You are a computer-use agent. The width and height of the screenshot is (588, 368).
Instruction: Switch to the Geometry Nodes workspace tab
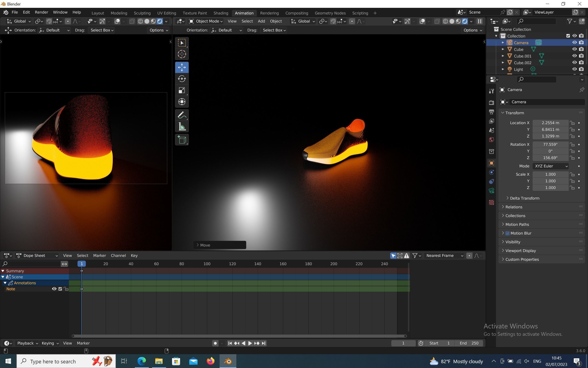click(x=330, y=13)
